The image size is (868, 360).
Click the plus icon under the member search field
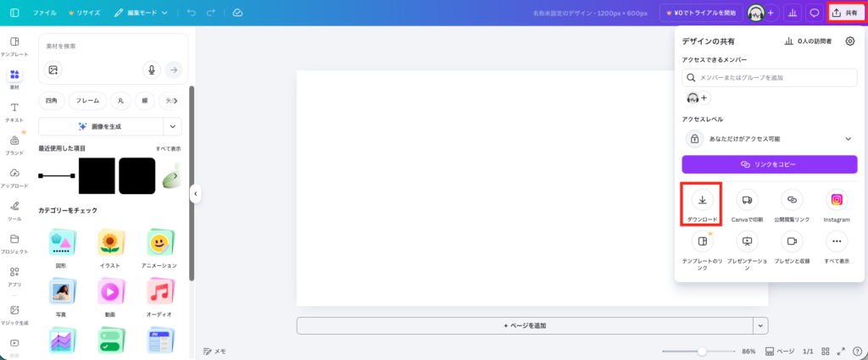(x=704, y=98)
